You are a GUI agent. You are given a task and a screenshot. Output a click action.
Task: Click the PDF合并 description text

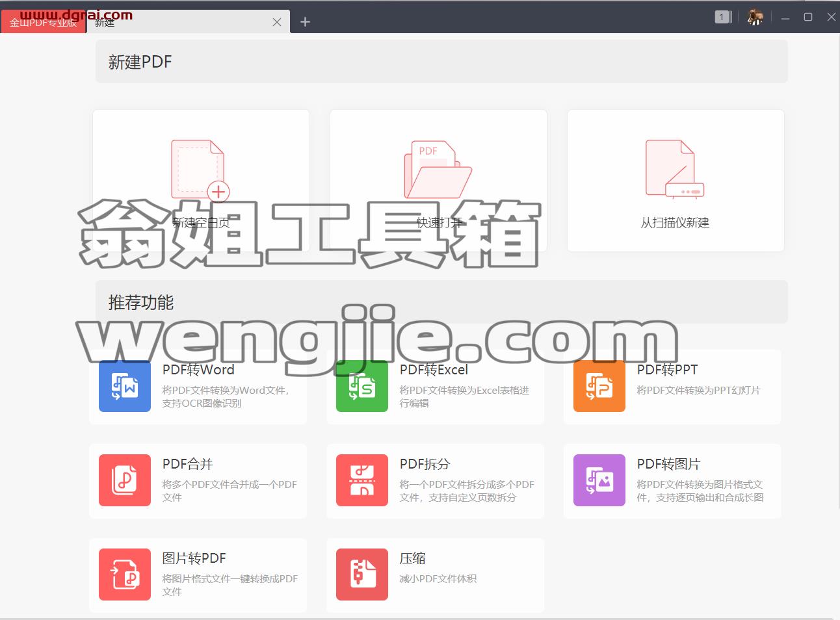click(x=230, y=491)
